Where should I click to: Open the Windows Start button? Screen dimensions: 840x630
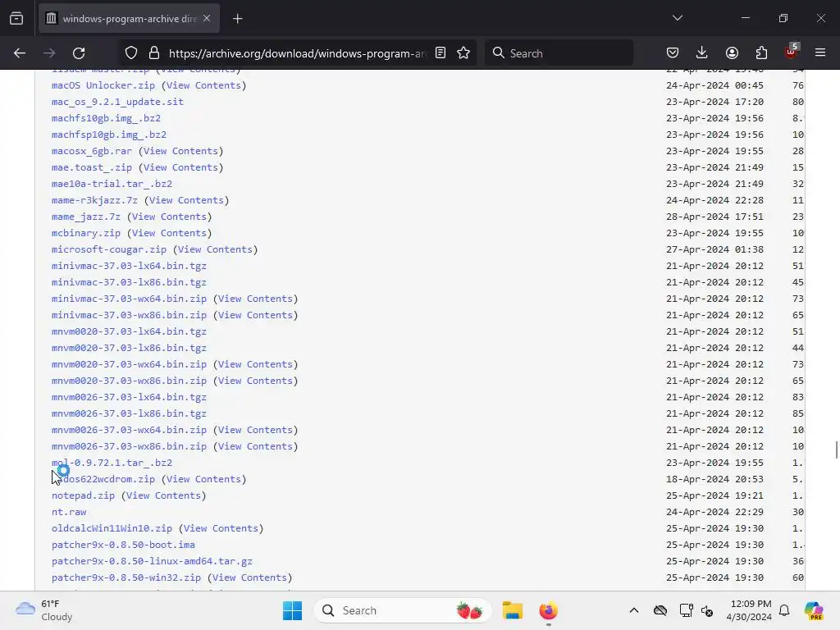coord(293,610)
